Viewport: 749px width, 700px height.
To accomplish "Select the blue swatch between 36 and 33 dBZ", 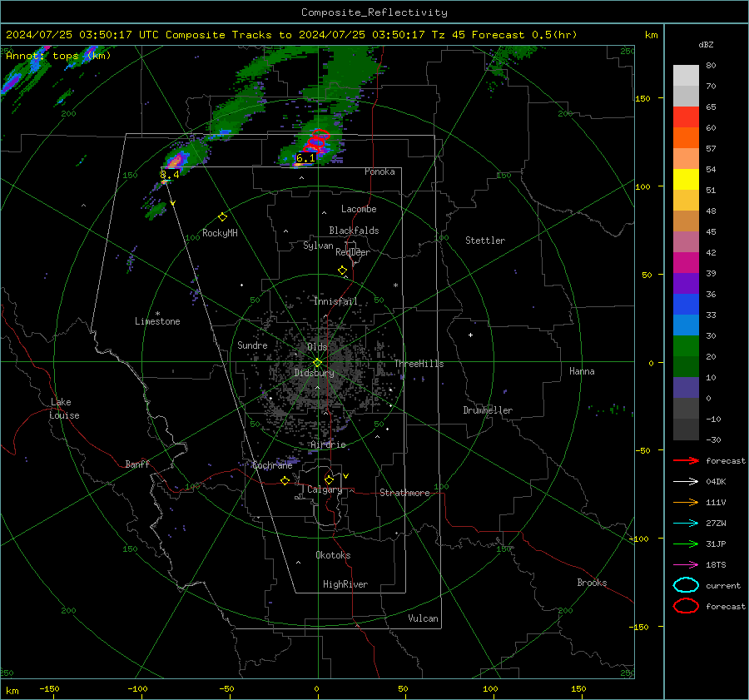I will [x=686, y=305].
